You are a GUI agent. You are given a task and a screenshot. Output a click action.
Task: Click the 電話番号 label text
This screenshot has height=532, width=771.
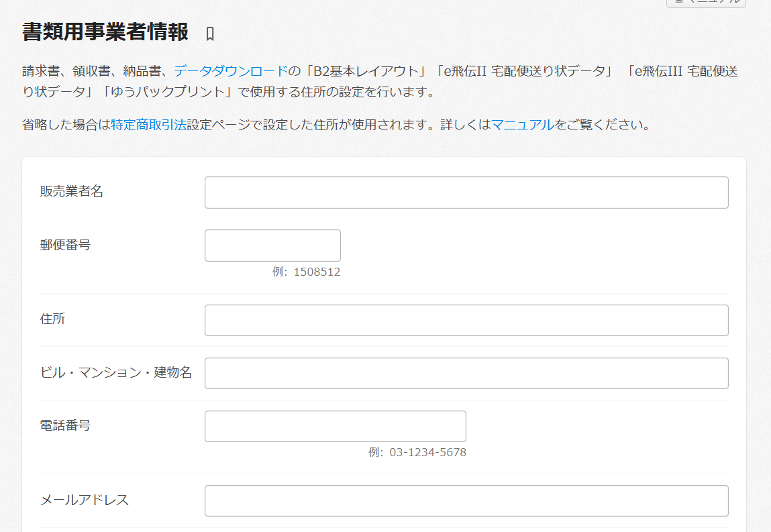(x=65, y=425)
